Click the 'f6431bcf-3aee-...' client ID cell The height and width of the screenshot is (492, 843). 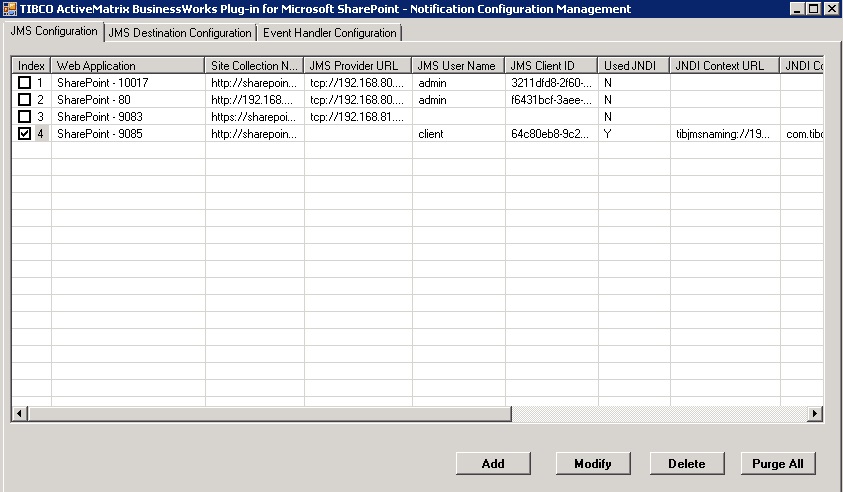(x=552, y=99)
